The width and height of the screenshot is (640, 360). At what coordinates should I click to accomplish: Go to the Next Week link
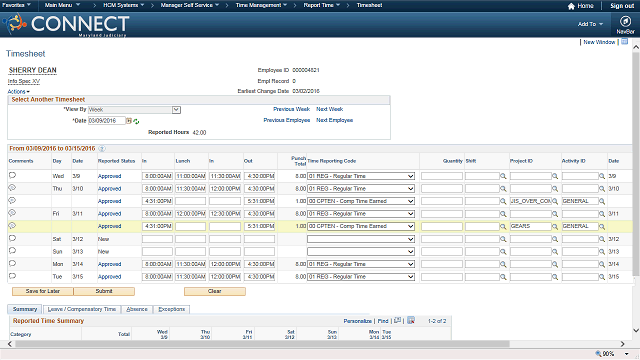point(329,109)
